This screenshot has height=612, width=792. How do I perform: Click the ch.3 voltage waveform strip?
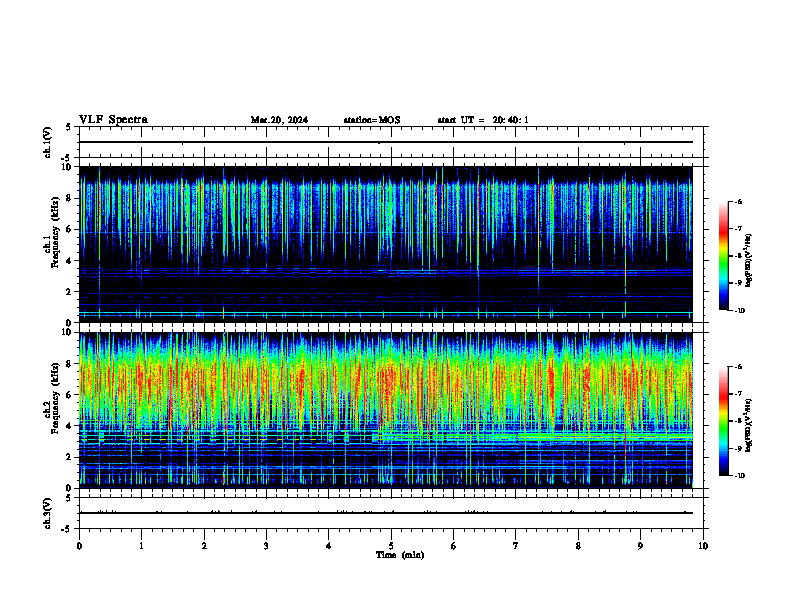[391, 513]
